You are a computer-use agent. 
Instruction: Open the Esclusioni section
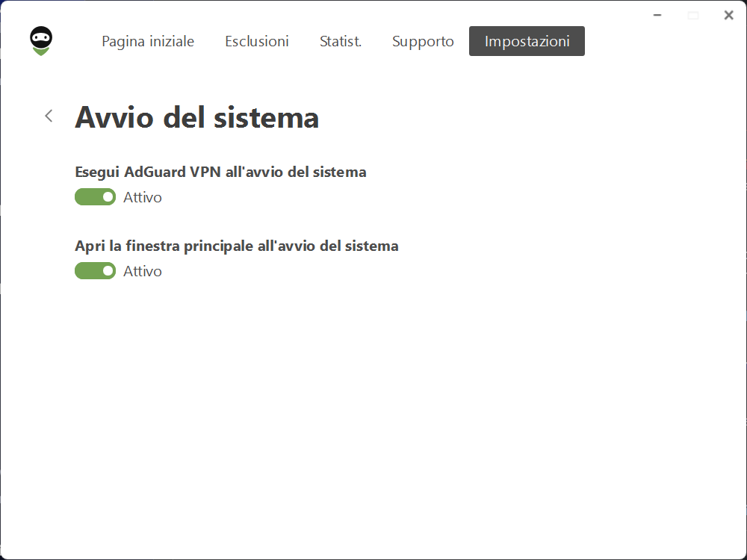(256, 41)
